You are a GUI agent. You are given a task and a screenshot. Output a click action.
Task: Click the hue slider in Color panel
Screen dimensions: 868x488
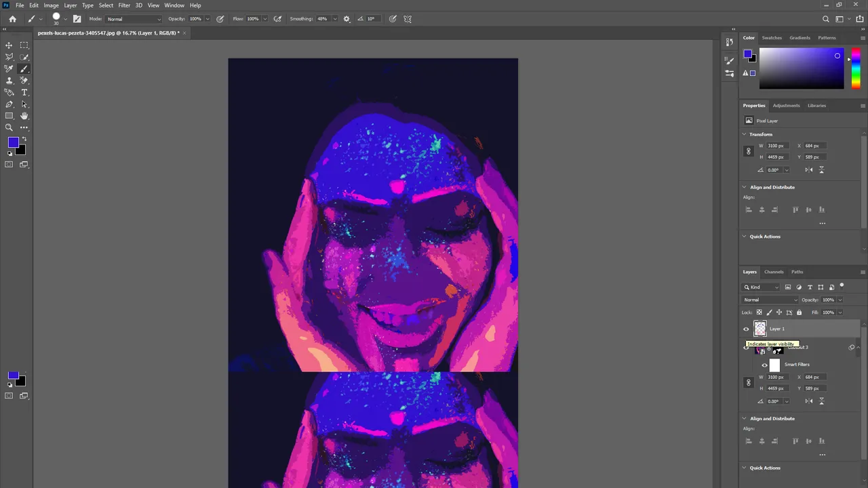point(856,68)
